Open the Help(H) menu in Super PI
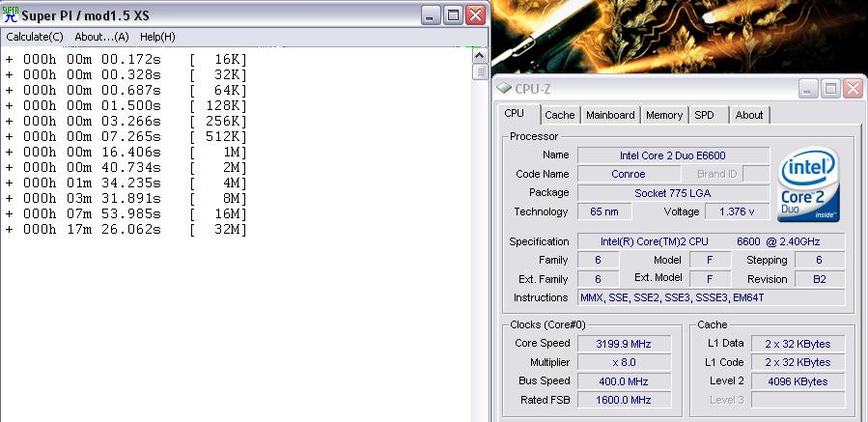868x422 pixels. pos(157,37)
